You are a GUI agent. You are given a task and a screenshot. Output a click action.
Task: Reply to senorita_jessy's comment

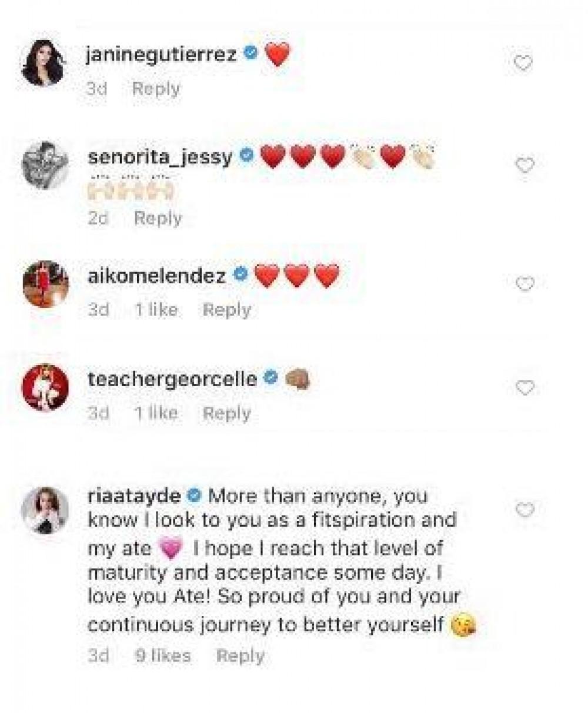(x=158, y=219)
